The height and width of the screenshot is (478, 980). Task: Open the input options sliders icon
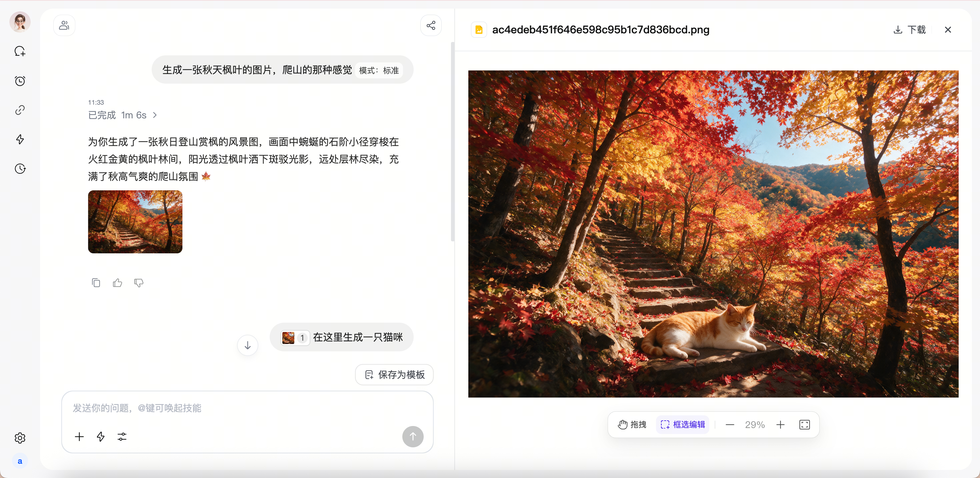122,437
